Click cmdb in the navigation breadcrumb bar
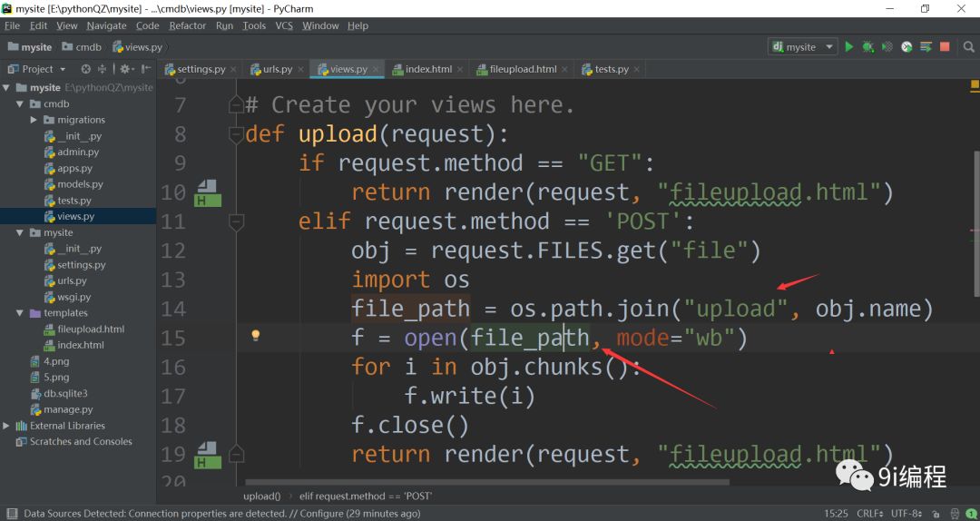 tap(82, 47)
